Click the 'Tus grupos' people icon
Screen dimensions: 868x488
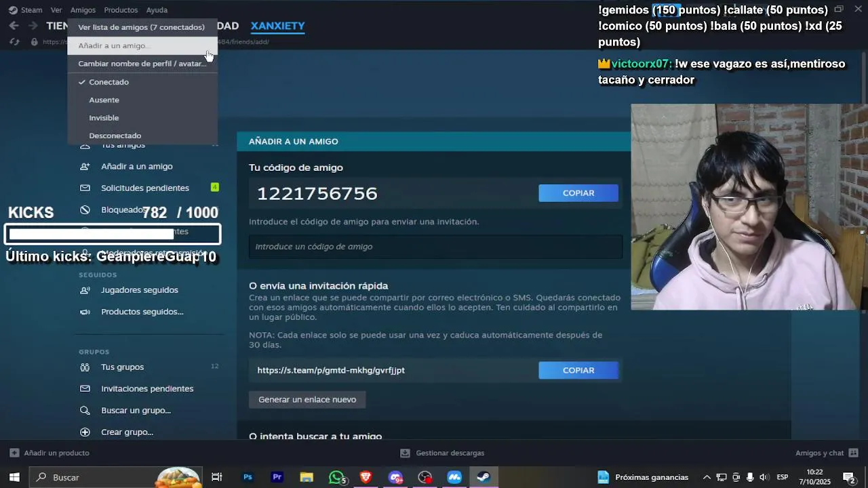pos(85,367)
